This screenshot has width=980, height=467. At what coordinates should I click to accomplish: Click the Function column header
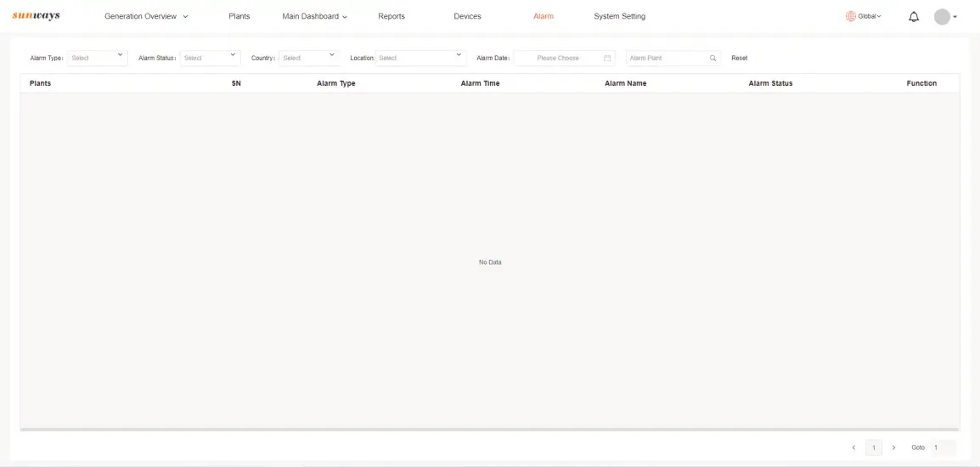[x=922, y=83]
